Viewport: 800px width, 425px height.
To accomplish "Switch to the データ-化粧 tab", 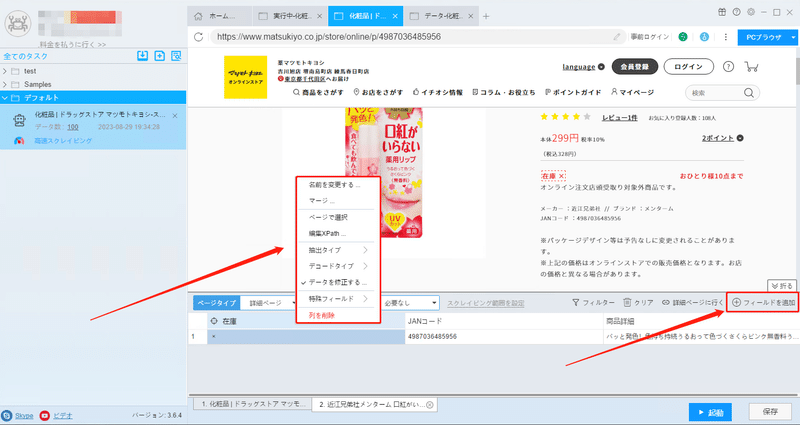I will [441, 16].
